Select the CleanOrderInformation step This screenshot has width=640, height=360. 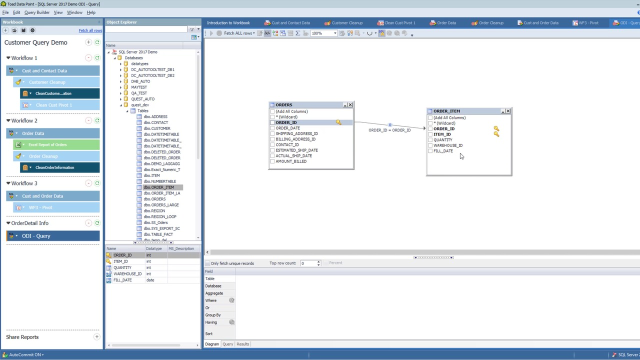(60, 168)
